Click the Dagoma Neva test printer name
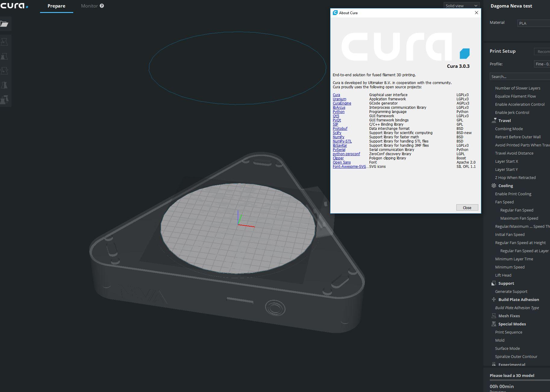This screenshot has height=392, width=550. (511, 6)
